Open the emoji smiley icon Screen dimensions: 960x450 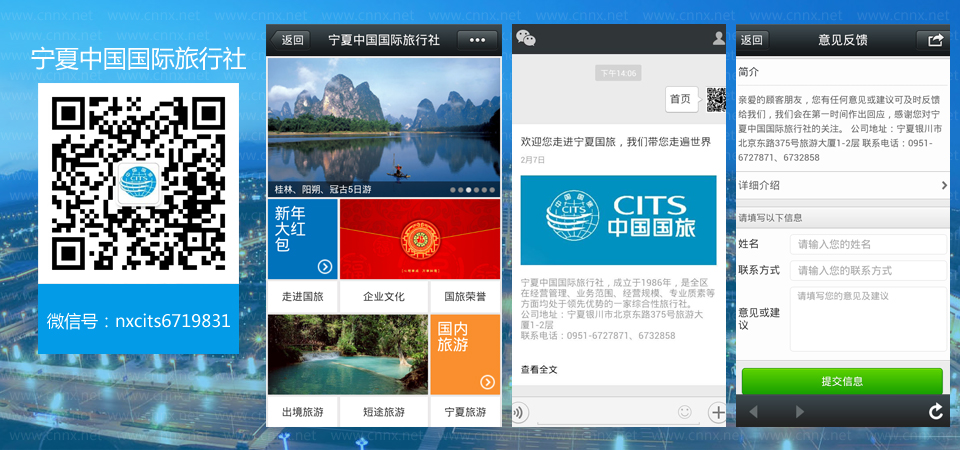coord(684,412)
